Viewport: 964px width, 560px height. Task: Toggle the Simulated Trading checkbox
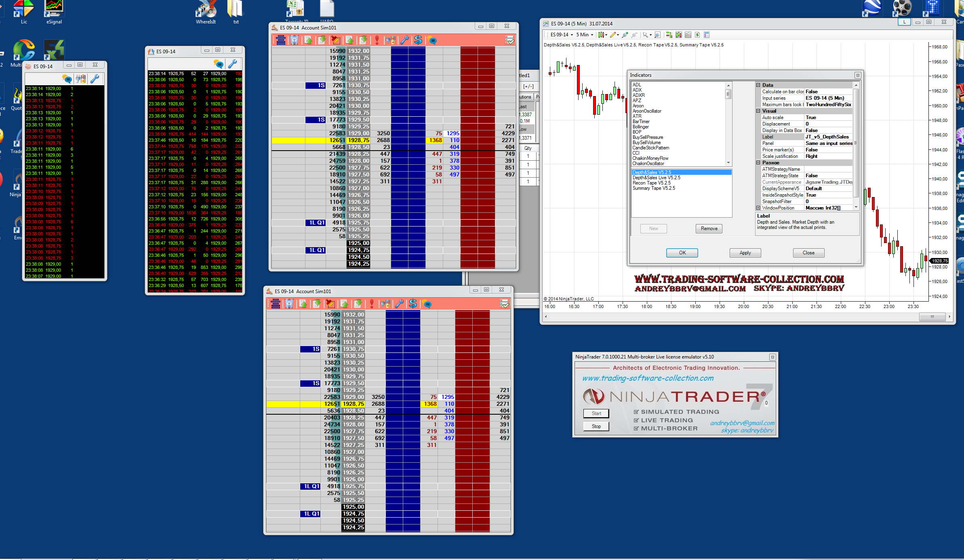[636, 412]
